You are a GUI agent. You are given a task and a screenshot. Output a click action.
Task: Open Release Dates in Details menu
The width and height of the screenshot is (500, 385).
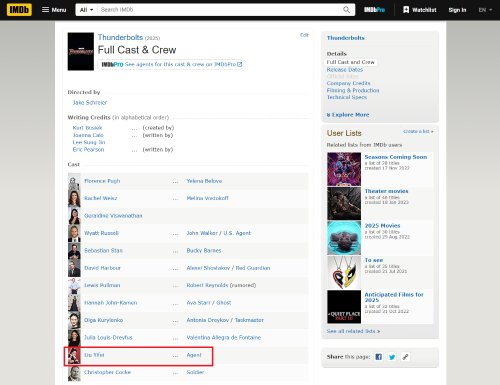tap(345, 70)
